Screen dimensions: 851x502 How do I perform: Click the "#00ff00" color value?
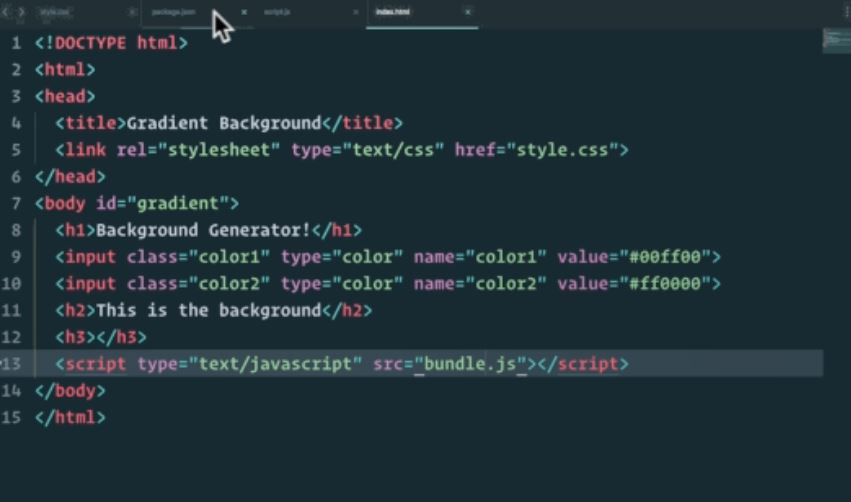[x=664, y=257]
